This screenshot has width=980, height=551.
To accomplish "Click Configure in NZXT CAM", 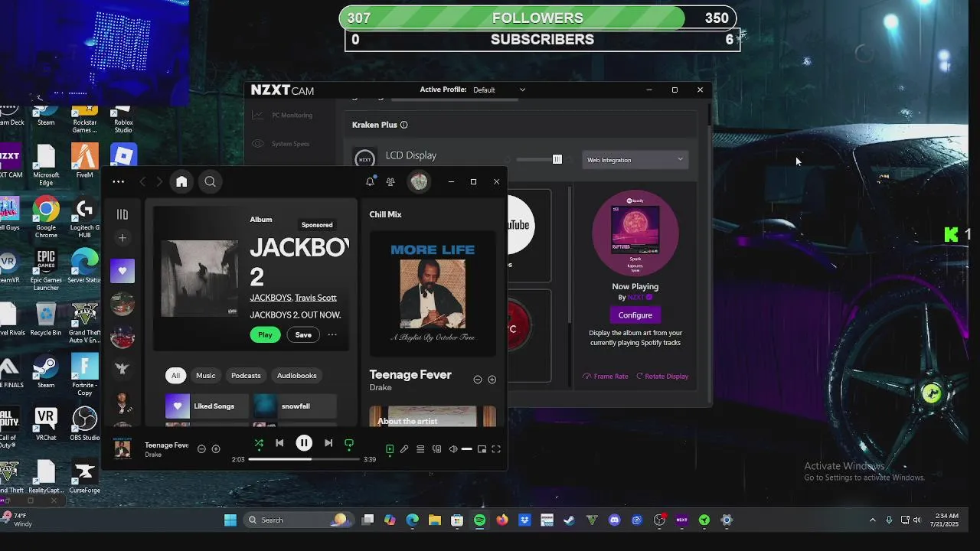I will [x=635, y=315].
